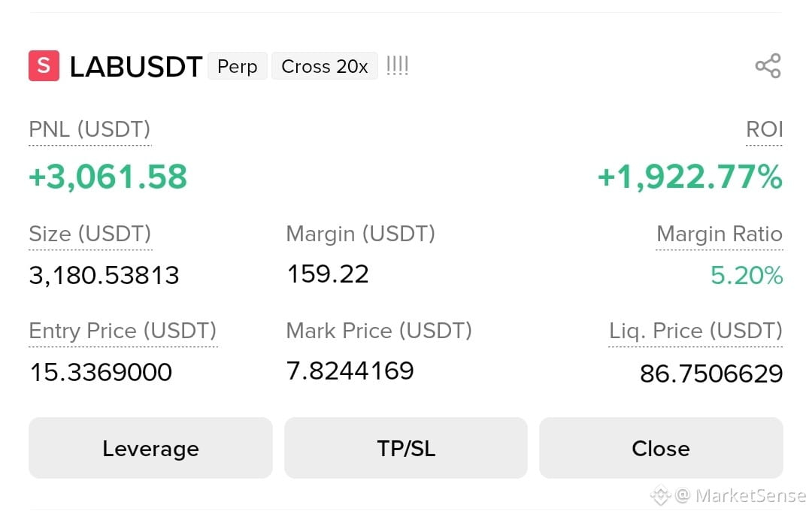
Task: Tap the PNL (USDT) label tooltip
Action: [x=89, y=129]
